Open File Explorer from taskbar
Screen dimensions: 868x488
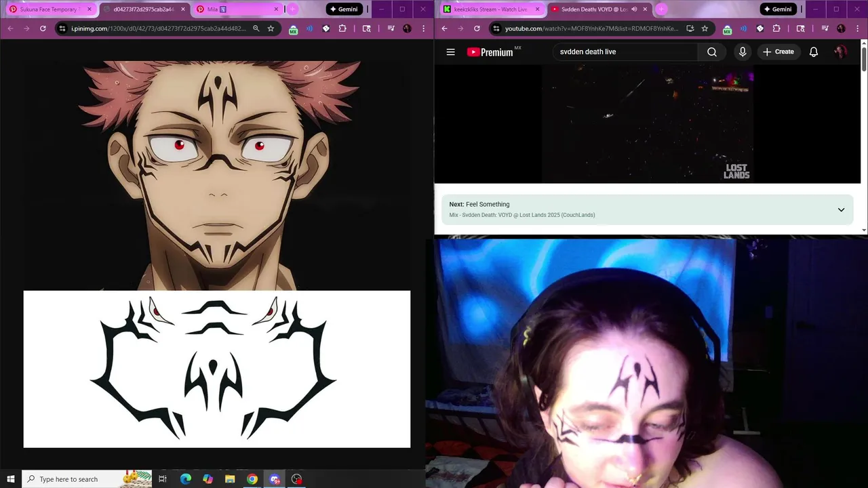(x=230, y=479)
